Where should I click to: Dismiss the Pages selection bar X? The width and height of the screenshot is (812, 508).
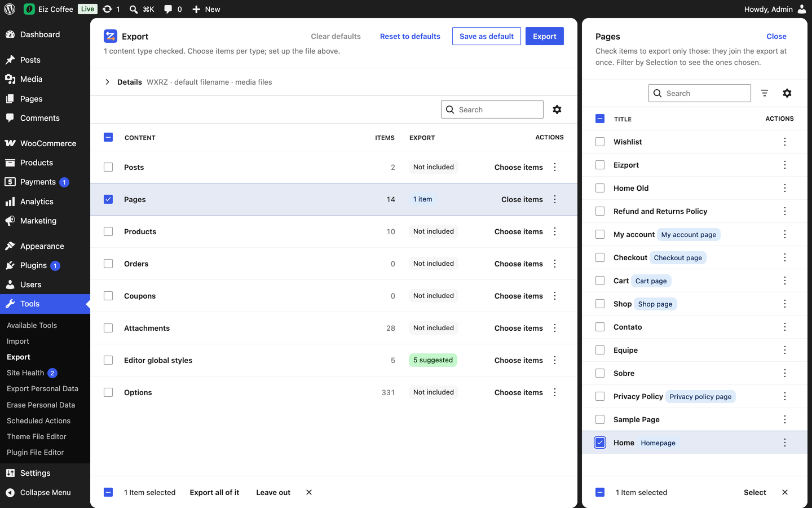click(x=785, y=492)
